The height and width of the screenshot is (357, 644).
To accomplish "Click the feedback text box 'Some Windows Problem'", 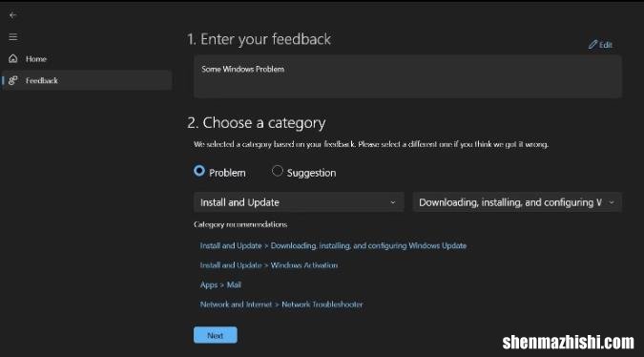I will [x=407, y=76].
